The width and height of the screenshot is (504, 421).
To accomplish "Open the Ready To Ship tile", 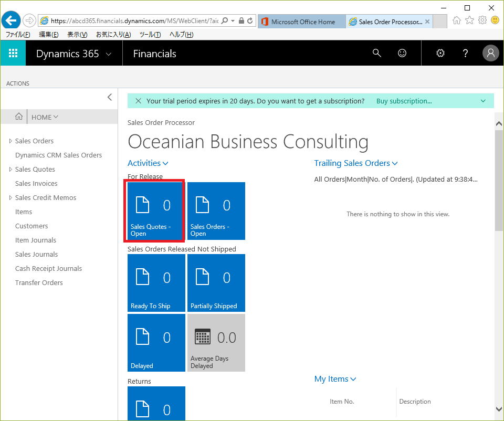I will [x=156, y=283].
